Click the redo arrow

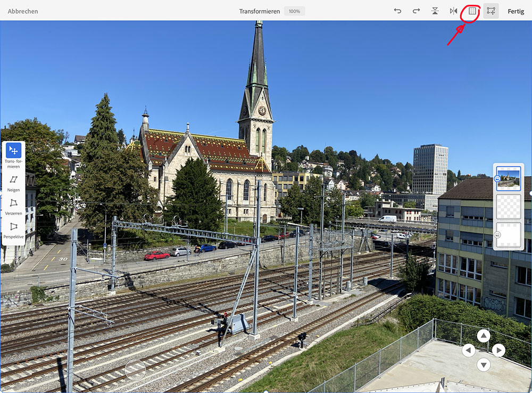coord(416,11)
